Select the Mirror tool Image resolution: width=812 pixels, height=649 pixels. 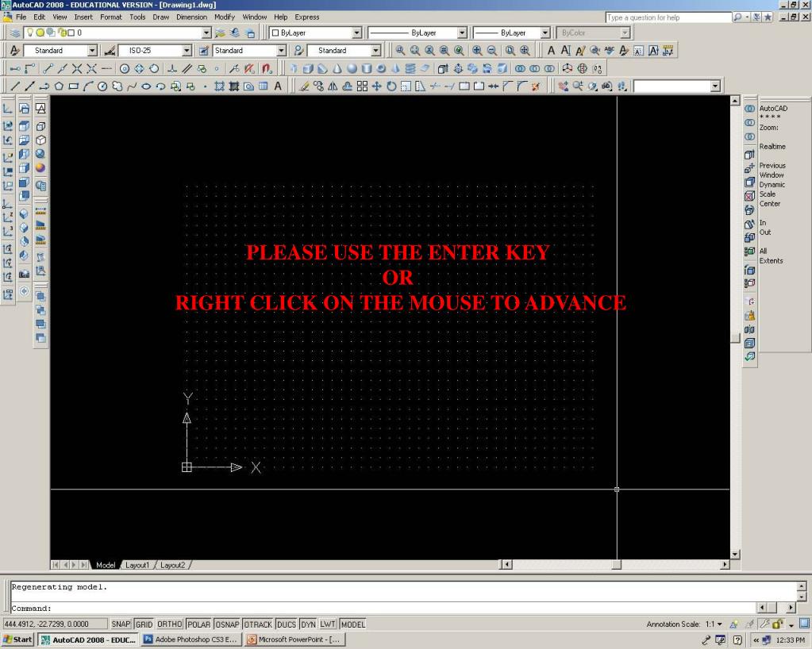(x=333, y=86)
